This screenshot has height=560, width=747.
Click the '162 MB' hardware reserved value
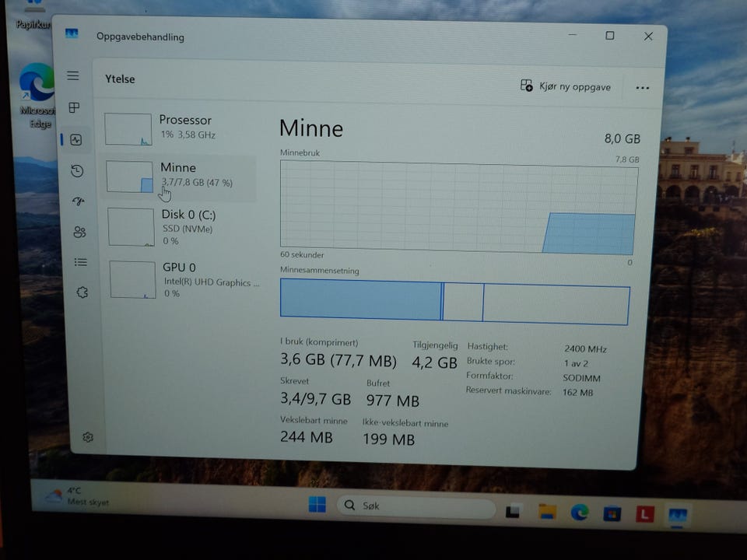[x=578, y=392]
